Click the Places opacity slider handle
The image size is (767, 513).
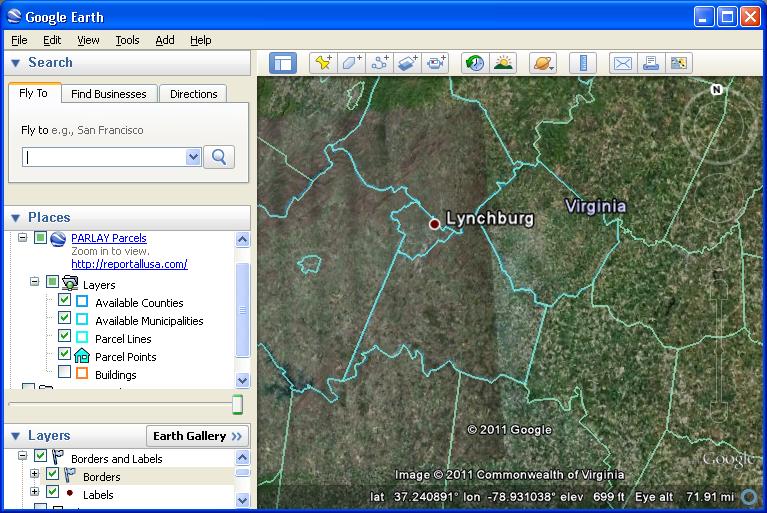[x=237, y=404]
